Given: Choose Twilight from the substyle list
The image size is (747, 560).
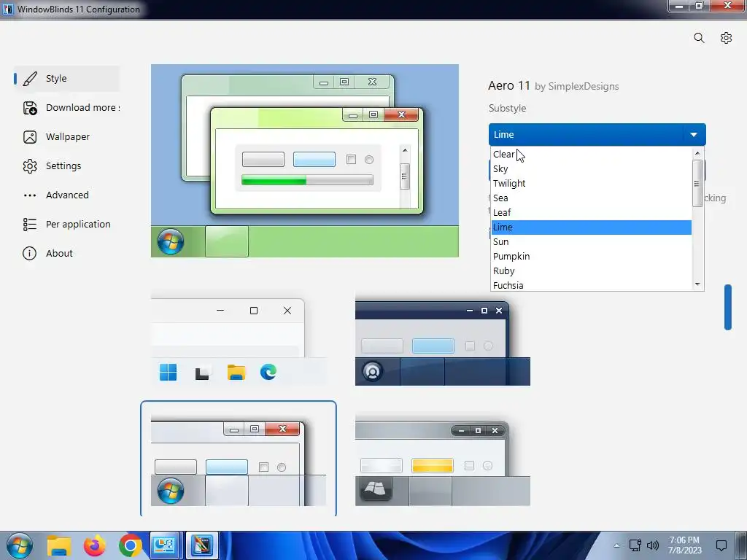Looking at the screenshot, I should click(x=591, y=183).
